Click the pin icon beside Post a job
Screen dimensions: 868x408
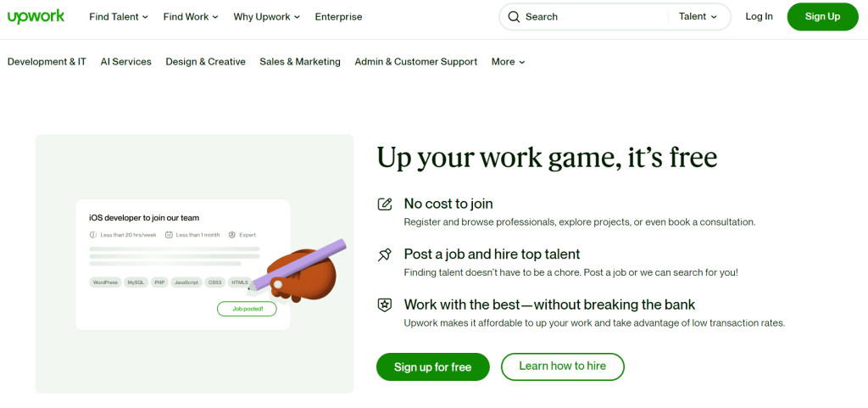point(385,254)
